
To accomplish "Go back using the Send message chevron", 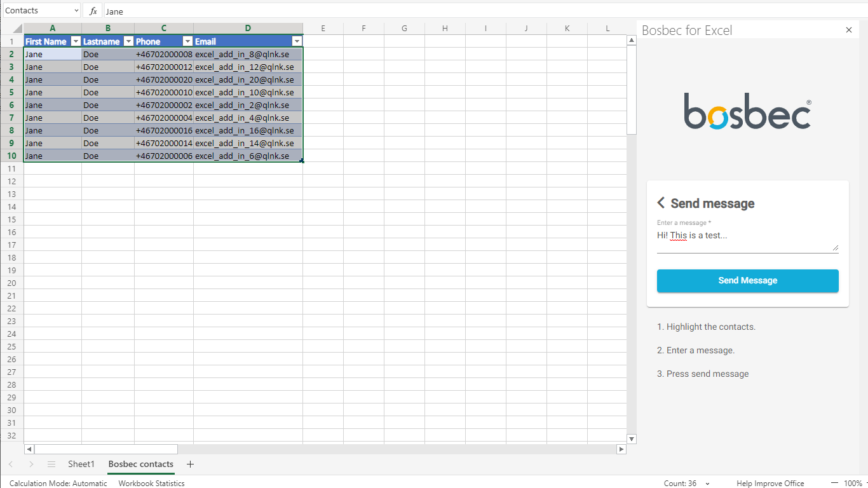I will 661,203.
